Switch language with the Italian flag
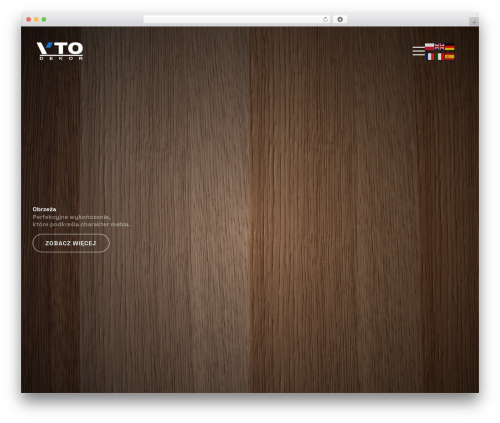Image resolution: width=500 pixels, height=423 pixels. (439, 57)
